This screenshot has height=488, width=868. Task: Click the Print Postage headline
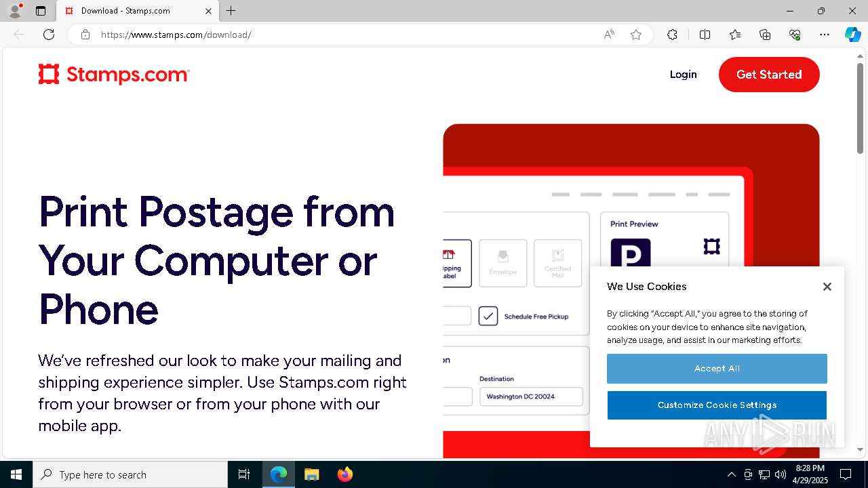pyautogui.click(x=216, y=260)
